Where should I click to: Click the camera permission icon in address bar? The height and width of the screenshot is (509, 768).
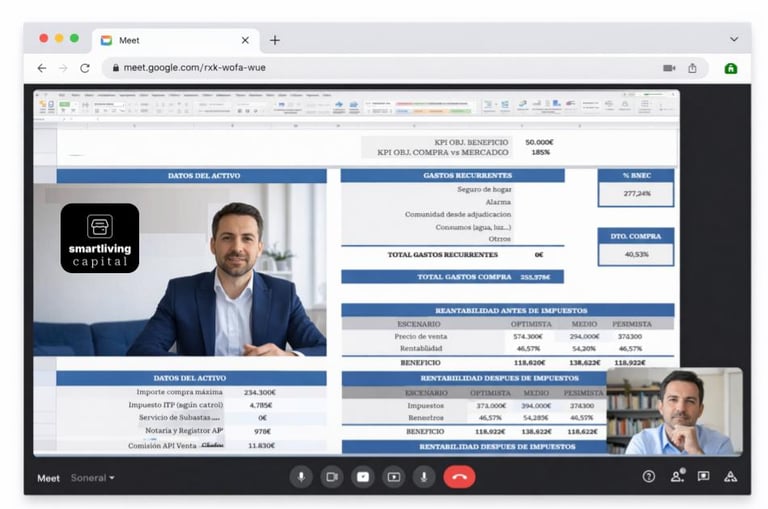point(669,68)
